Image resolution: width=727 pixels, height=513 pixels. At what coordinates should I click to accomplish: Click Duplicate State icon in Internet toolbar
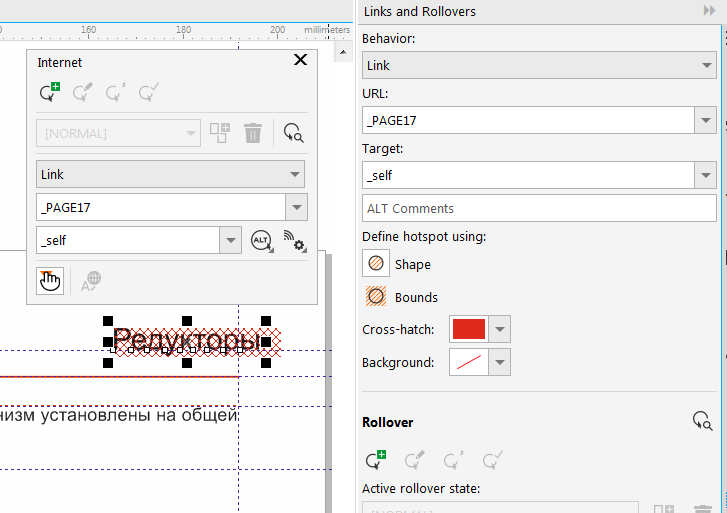coord(220,133)
